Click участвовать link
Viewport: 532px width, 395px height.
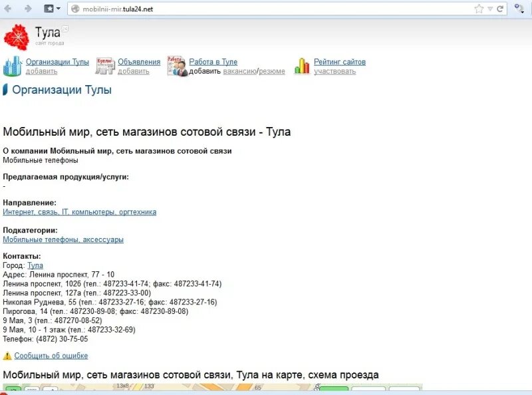coord(335,71)
